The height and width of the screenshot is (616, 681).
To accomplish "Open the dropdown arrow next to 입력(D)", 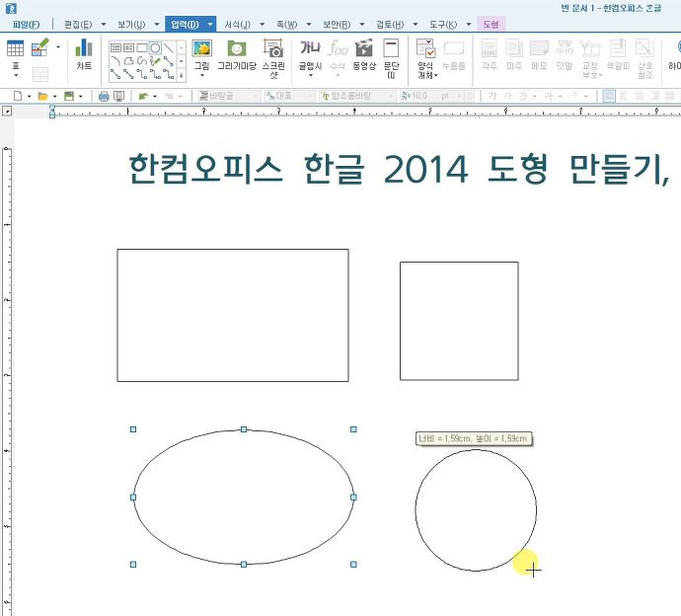I will tap(210, 25).
